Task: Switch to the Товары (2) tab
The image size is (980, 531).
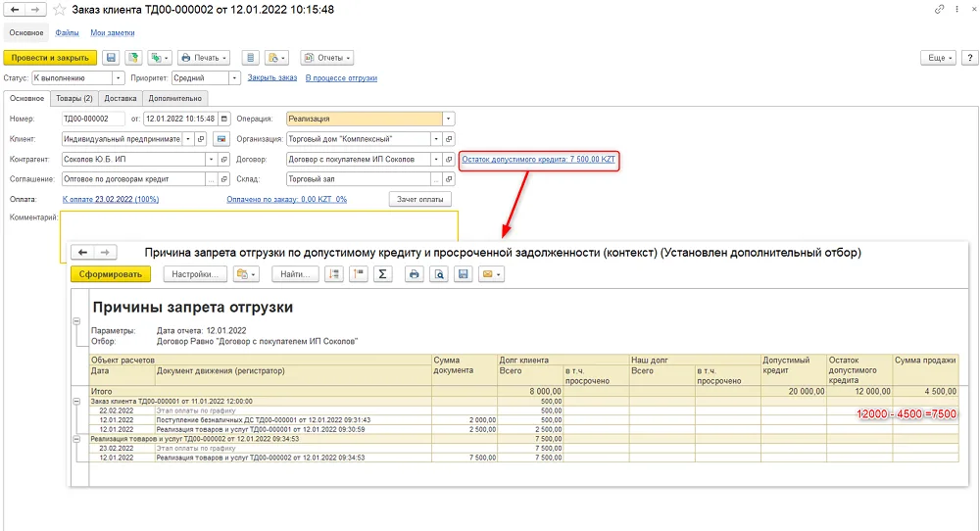Action: [x=73, y=98]
